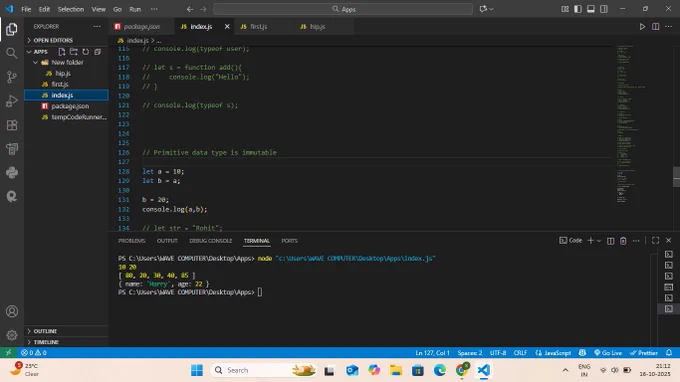The width and height of the screenshot is (680, 382).
Task: Open Customize Layout options
Action: pos(565,9)
